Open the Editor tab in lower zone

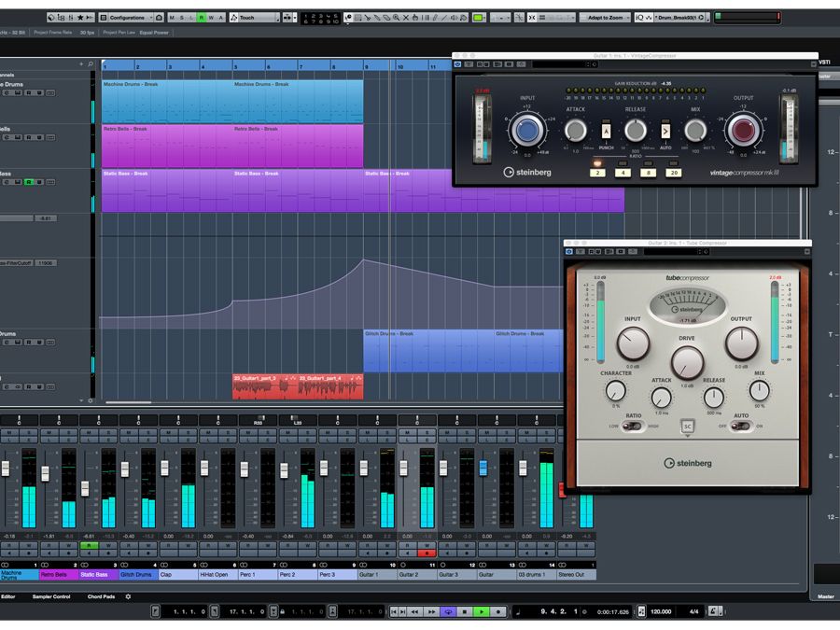[x=8, y=596]
